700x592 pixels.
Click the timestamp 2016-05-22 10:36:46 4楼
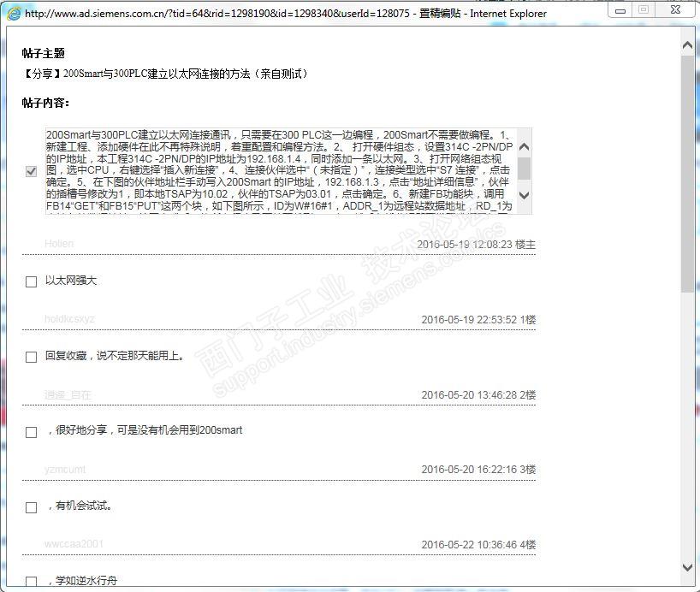tap(478, 545)
